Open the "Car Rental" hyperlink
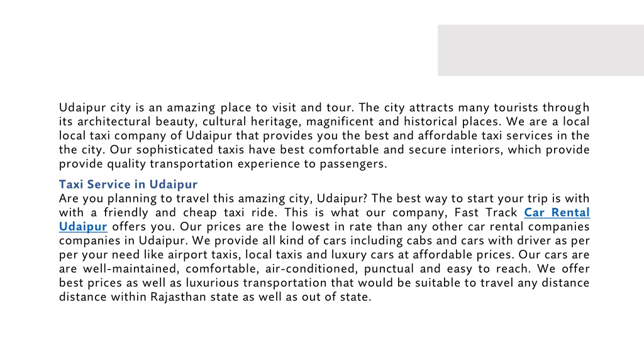 pos(557,212)
